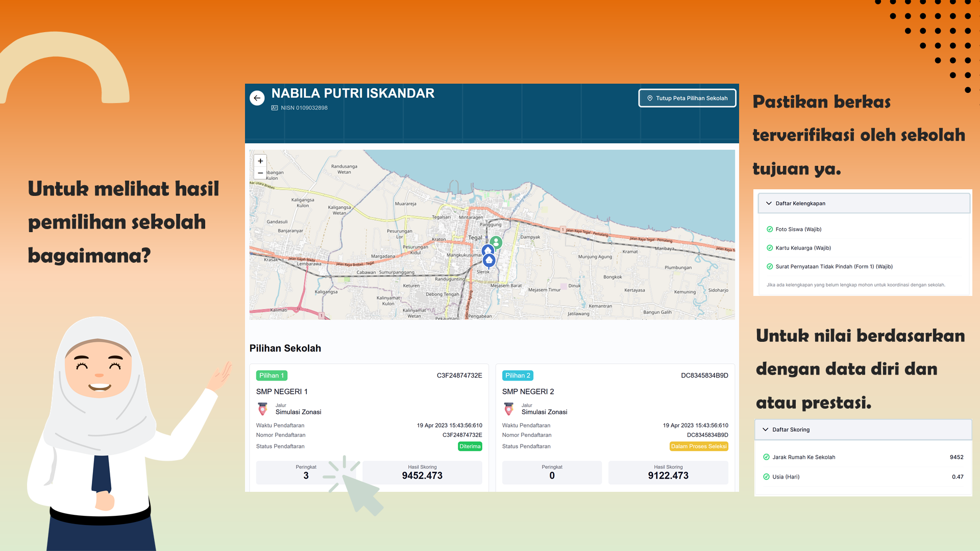Click check icon beside Usia (Hari)
The image size is (980, 551).
coord(766,477)
